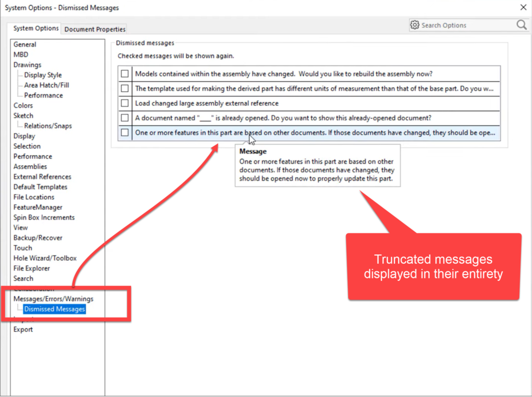Click 'Load changed large assembly external reference' text
The width and height of the screenshot is (532, 397).
(207, 103)
